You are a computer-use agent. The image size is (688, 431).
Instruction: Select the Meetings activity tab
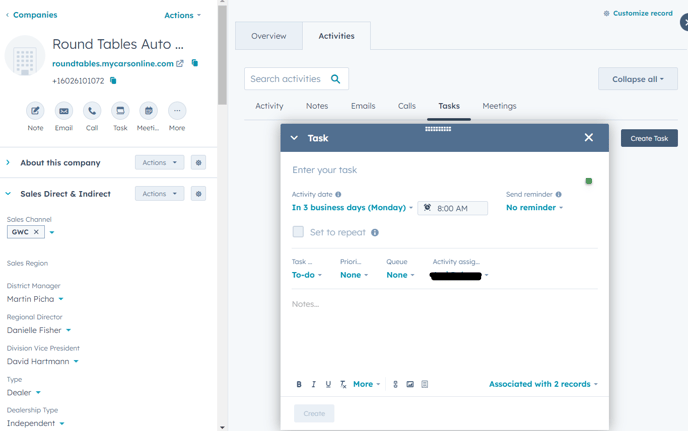499,106
